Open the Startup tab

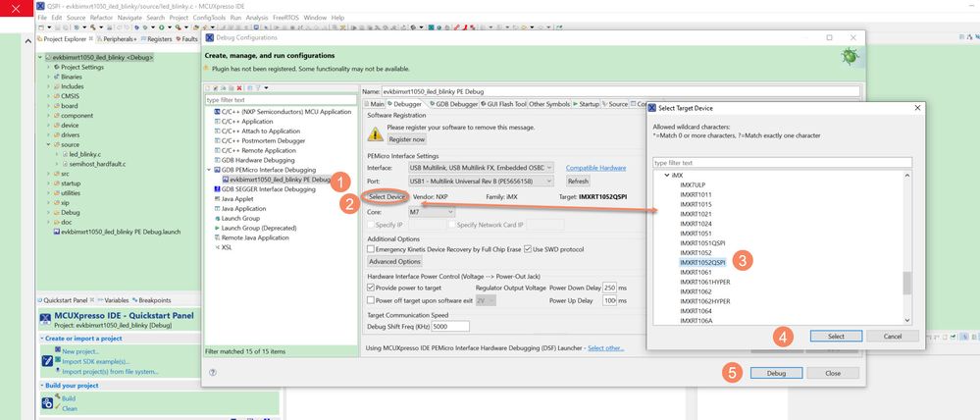click(x=587, y=104)
